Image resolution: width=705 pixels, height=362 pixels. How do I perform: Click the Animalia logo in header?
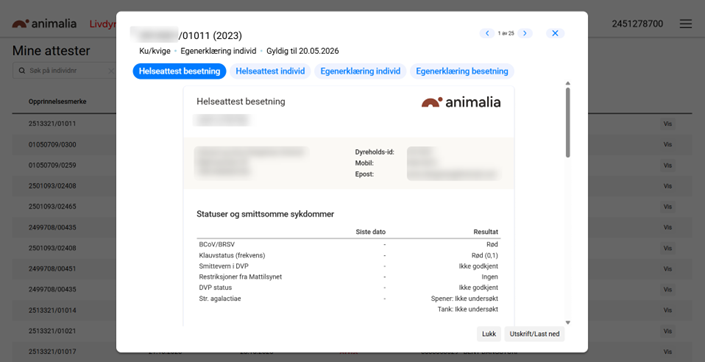[45, 24]
